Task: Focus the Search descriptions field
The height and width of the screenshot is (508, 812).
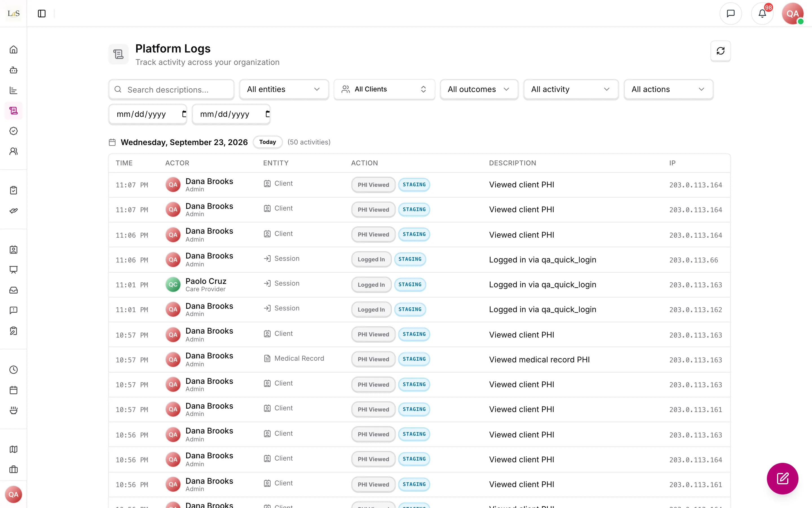Action: (171, 89)
